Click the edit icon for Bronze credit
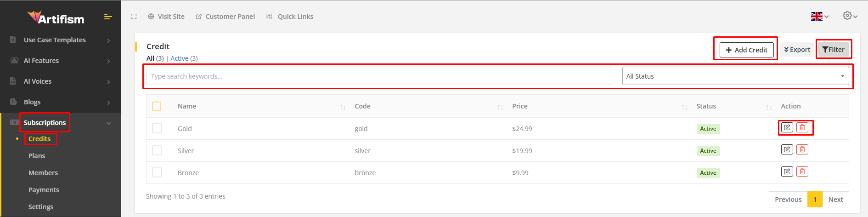Viewport: 868px width, 217px height. coord(787,171)
